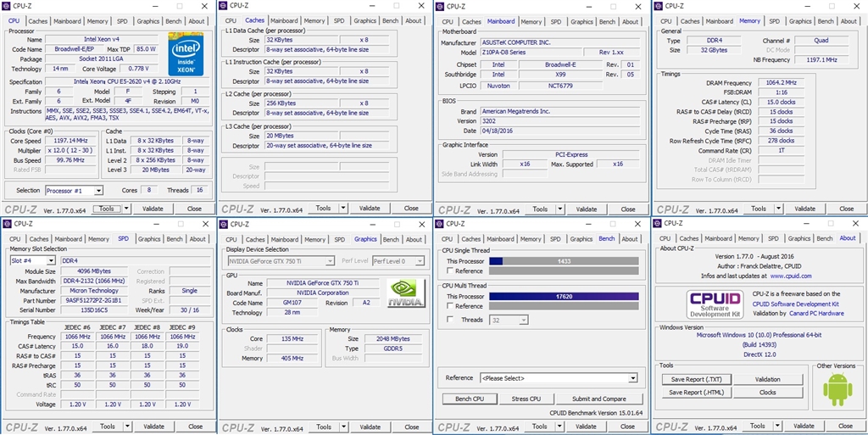Switch to the Mainboard tab in the Caches window

[x=284, y=20]
